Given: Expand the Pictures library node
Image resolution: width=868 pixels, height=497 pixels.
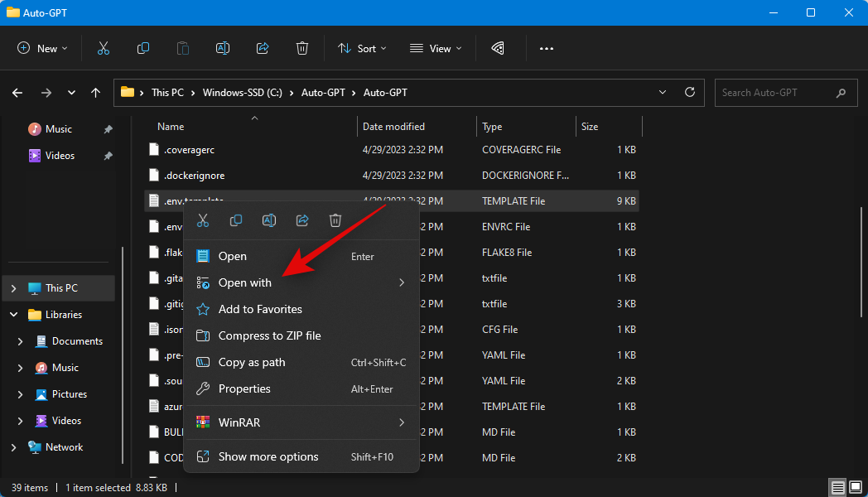Looking at the screenshot, I should (21, 394).
